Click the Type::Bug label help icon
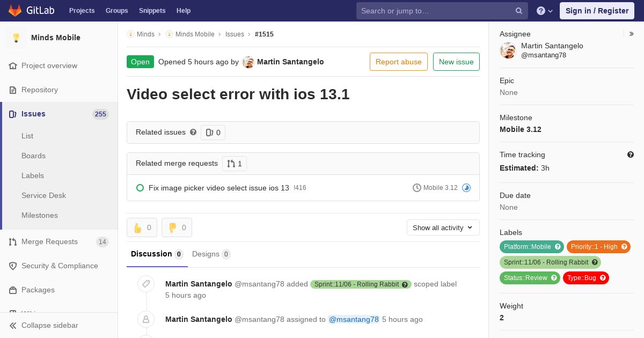The image size is (644, 338). [603, 278]
